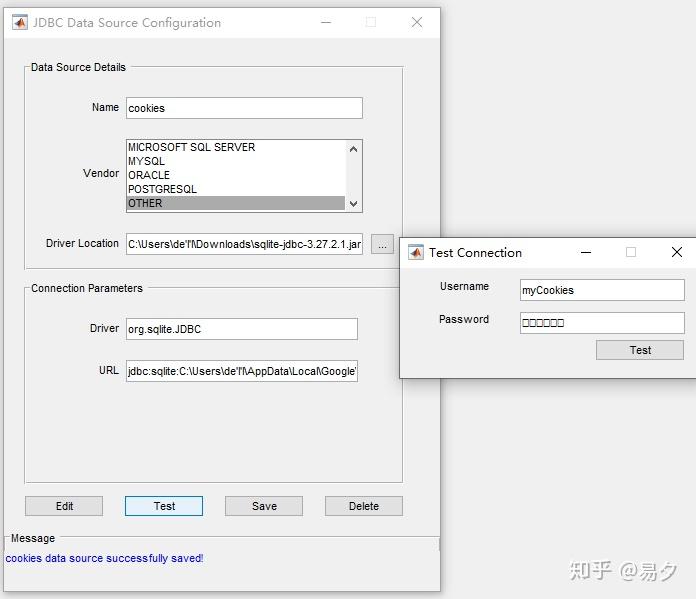Screen dimensions: 696x599
Task: Click the Vendor list scroll up arrow
Action: point(353,149)
